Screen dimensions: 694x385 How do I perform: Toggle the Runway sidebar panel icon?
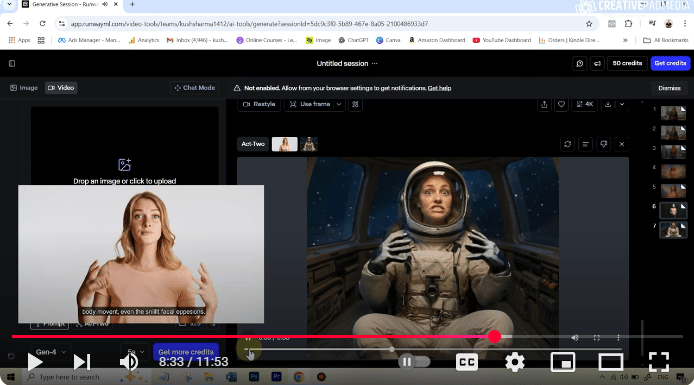(x=12, y=63)
